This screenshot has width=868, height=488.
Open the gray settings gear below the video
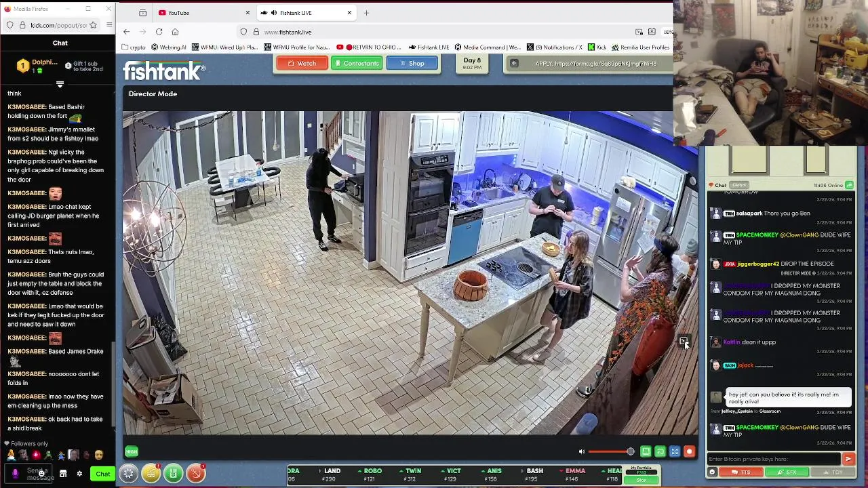click(128, 474)
